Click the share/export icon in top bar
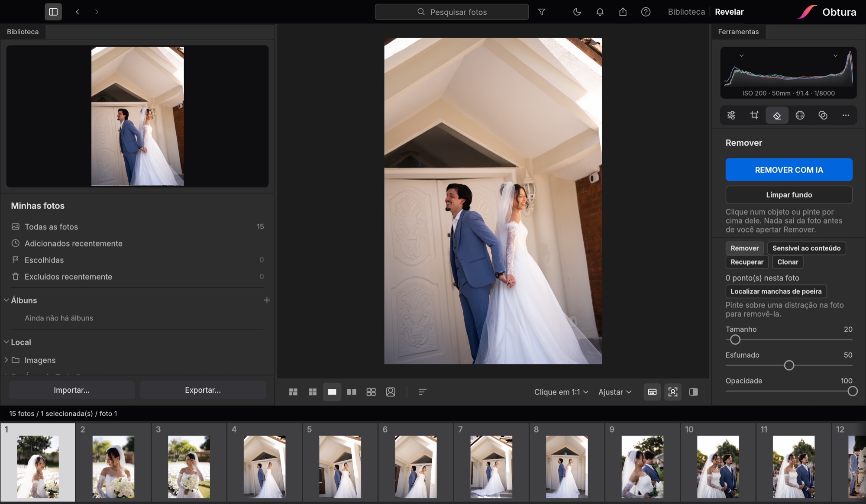866x504 pixels. click(x=623, y=12)
